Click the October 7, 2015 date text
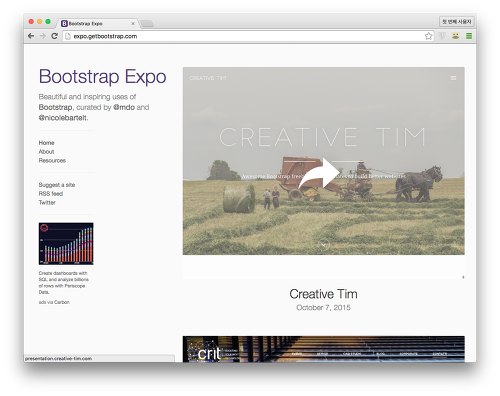 (323, 308)
